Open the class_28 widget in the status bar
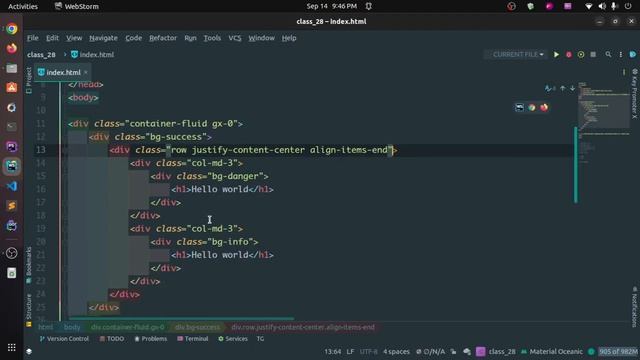Viewport: 640px width, 360px height. pos(502,351)
